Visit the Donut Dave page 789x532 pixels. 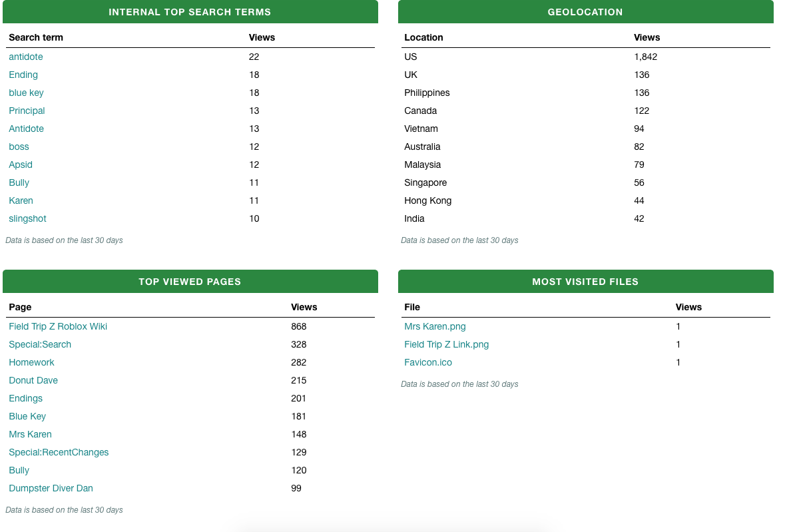[x=33, y=381]
